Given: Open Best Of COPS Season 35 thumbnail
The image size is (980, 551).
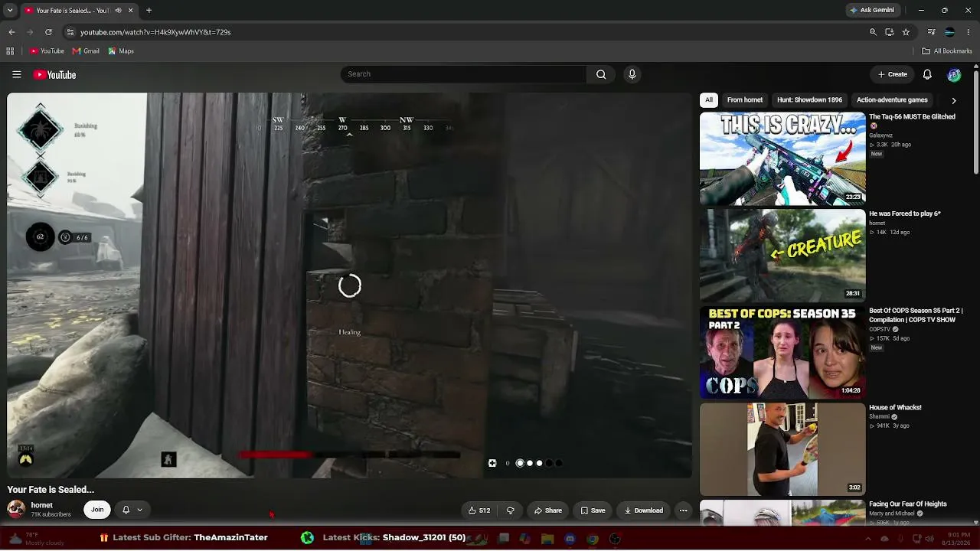Looking at the screenshot, I should (x=782, y=353).
